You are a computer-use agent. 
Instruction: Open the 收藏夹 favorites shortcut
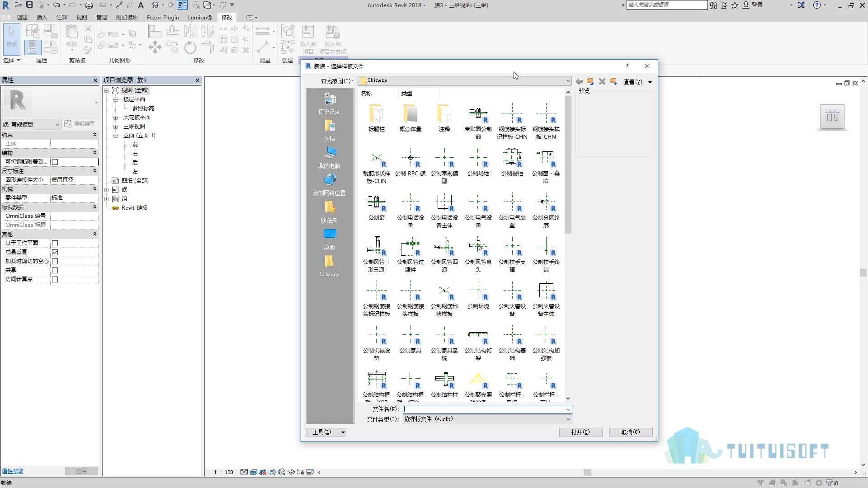coord(330,212)
